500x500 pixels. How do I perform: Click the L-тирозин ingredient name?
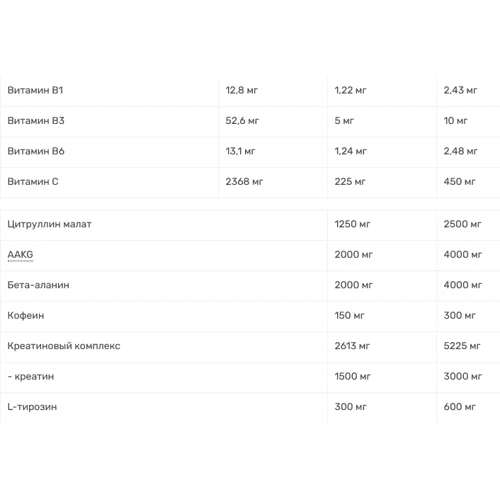click(x=32, y=407)
